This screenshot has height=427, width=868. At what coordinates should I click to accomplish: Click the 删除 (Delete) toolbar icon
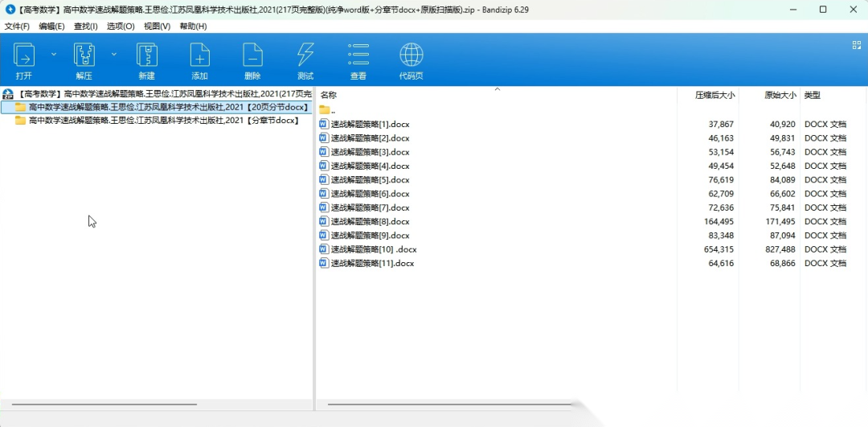[252, 55]
